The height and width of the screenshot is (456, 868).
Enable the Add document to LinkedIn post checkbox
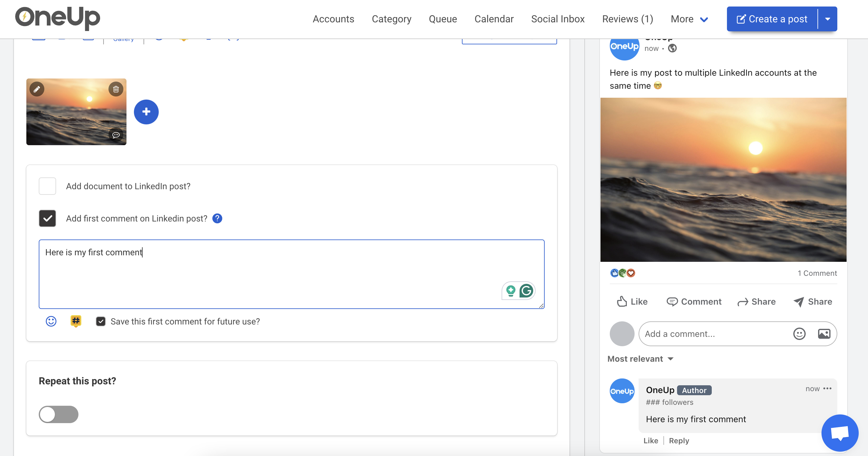[x=47, y=186]
